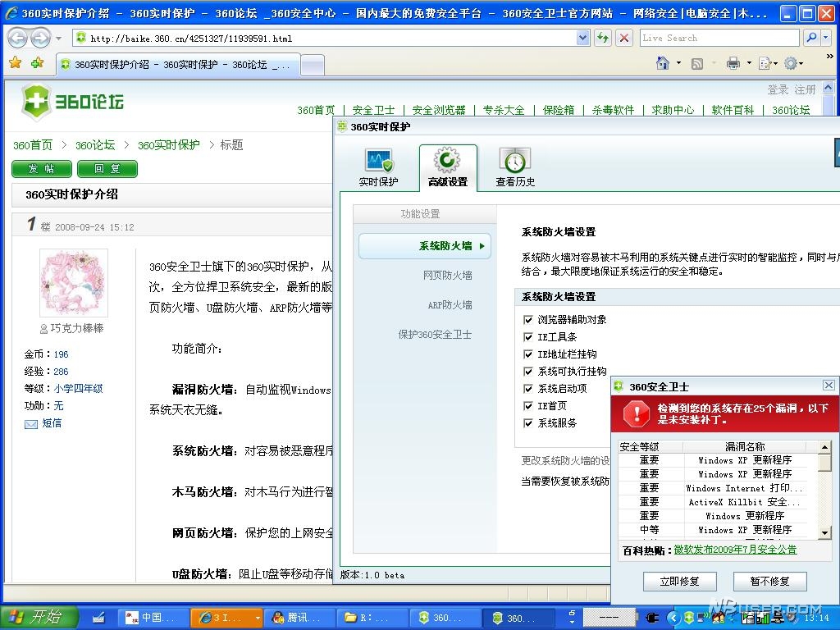Open the 开始 Start button

(39, 617)
